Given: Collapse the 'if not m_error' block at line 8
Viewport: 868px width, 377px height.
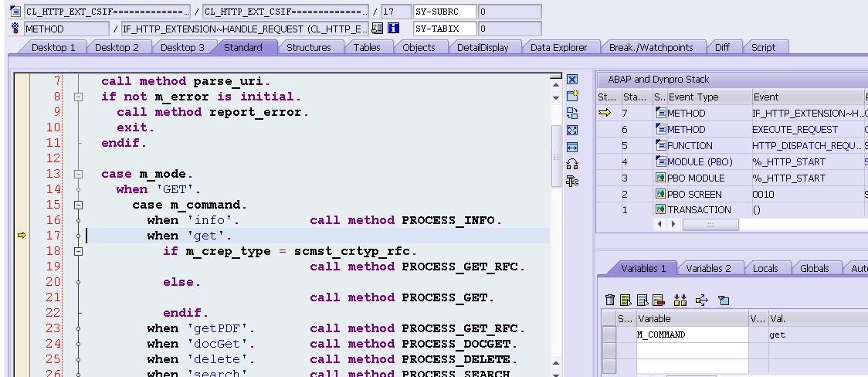Looking at the screenshot, I should point(78,97).
